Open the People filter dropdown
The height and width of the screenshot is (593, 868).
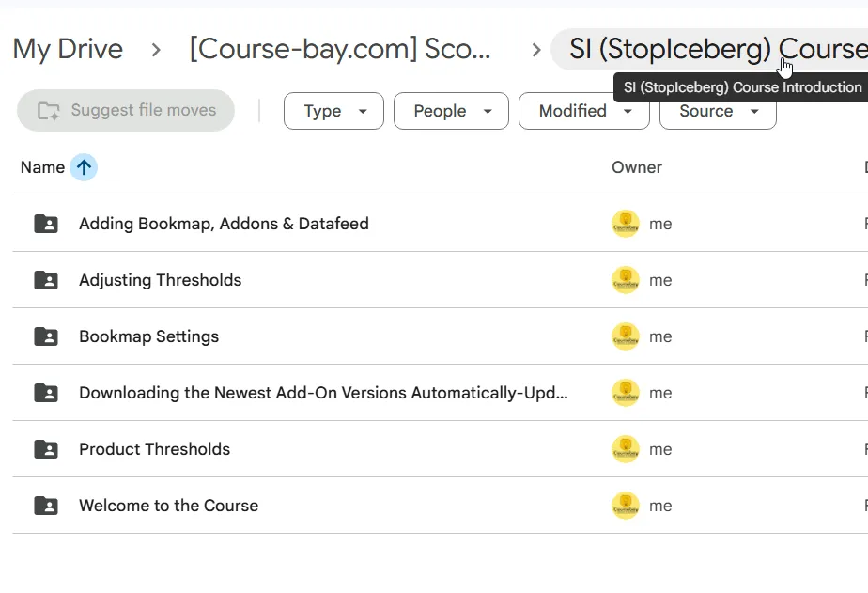(451, 111)
